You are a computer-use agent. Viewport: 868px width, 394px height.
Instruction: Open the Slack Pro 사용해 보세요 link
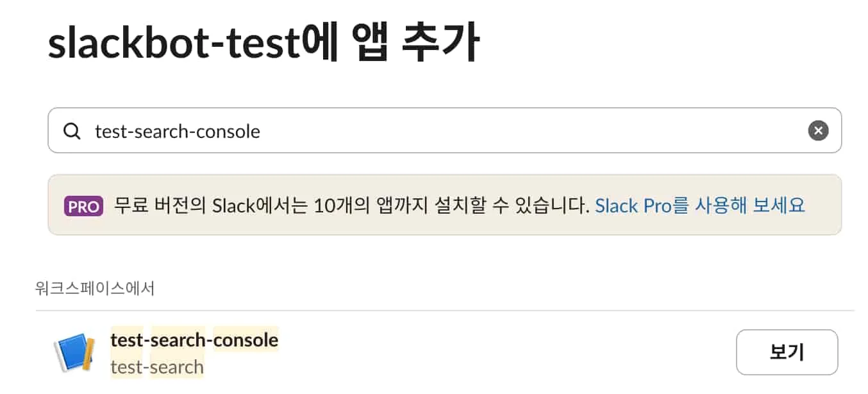pyautogui.click(x=702, y=206)
